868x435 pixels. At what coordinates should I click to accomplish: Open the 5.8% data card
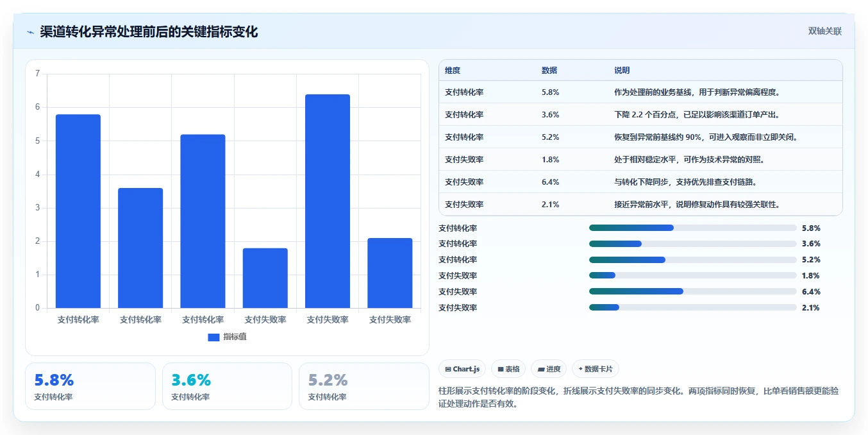[x=90, y=386]
